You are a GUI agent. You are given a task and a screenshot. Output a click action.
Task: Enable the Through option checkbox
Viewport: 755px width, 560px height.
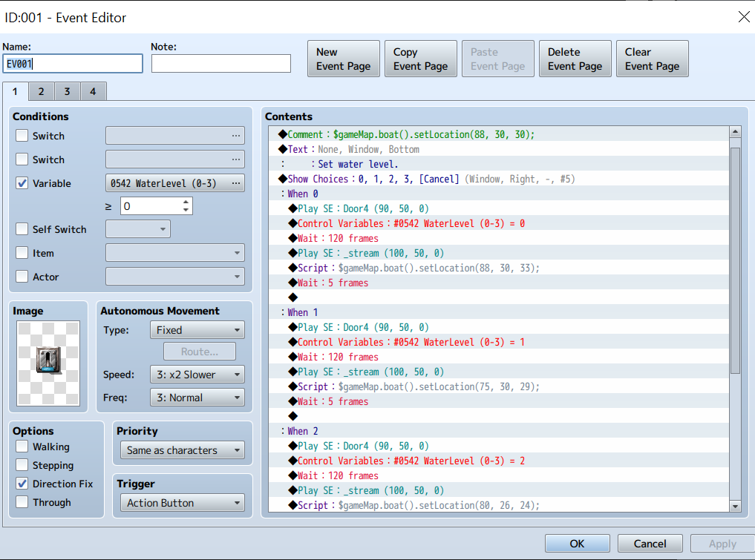coord(22,502)
